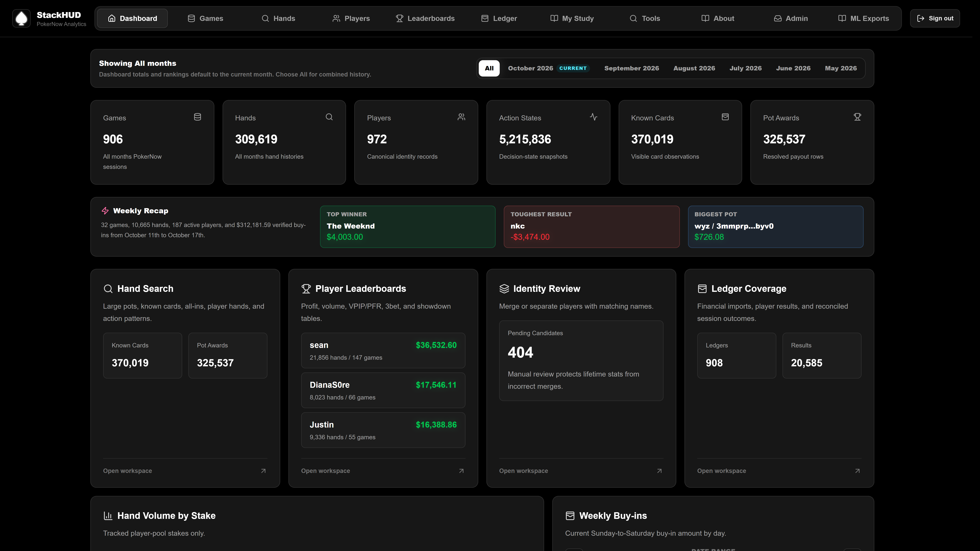980x551 pixels.
Task: Filter by September 2026
Action: pyautogui.click(x=632, y=68)
